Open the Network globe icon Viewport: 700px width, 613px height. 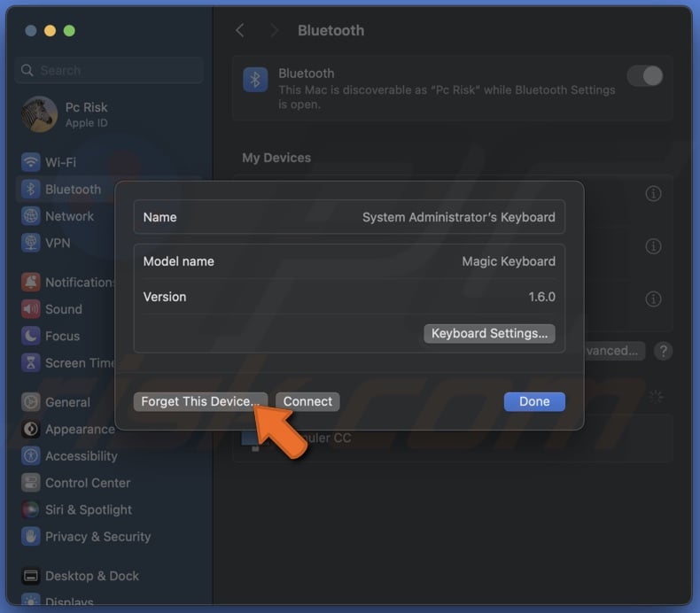(x=30, y=216)
